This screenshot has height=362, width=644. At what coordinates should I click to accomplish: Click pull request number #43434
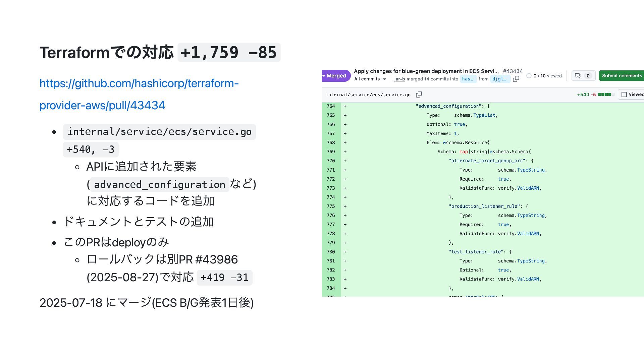(513, 71)
